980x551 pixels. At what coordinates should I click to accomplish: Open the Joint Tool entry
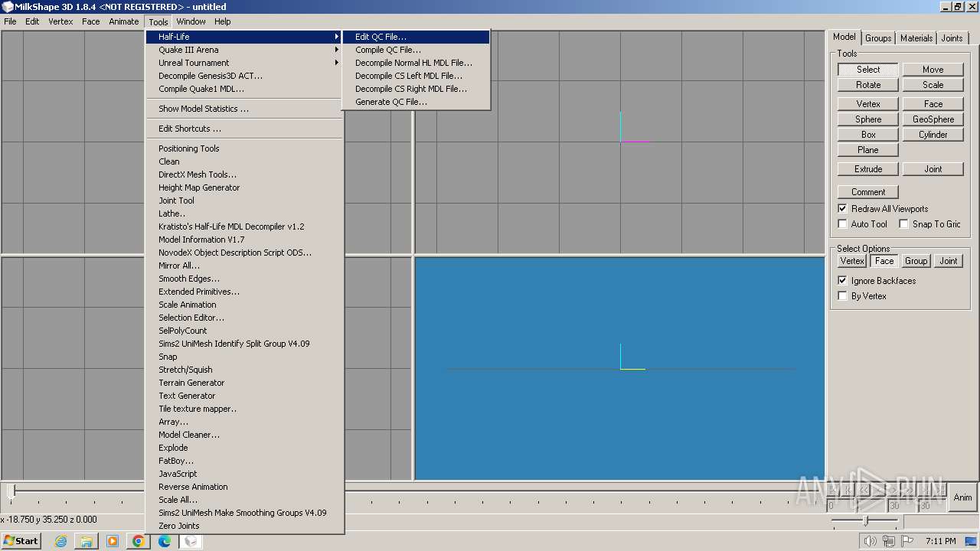point(244,201)
